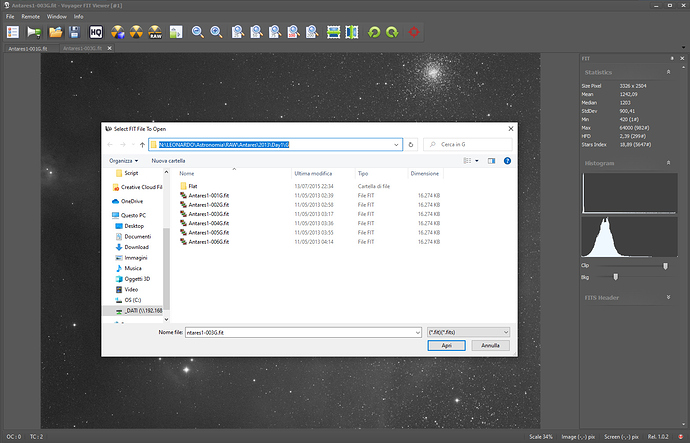Click the Cerca in G search box
Screen dimensions: 690x443
(x=468, y=144)
